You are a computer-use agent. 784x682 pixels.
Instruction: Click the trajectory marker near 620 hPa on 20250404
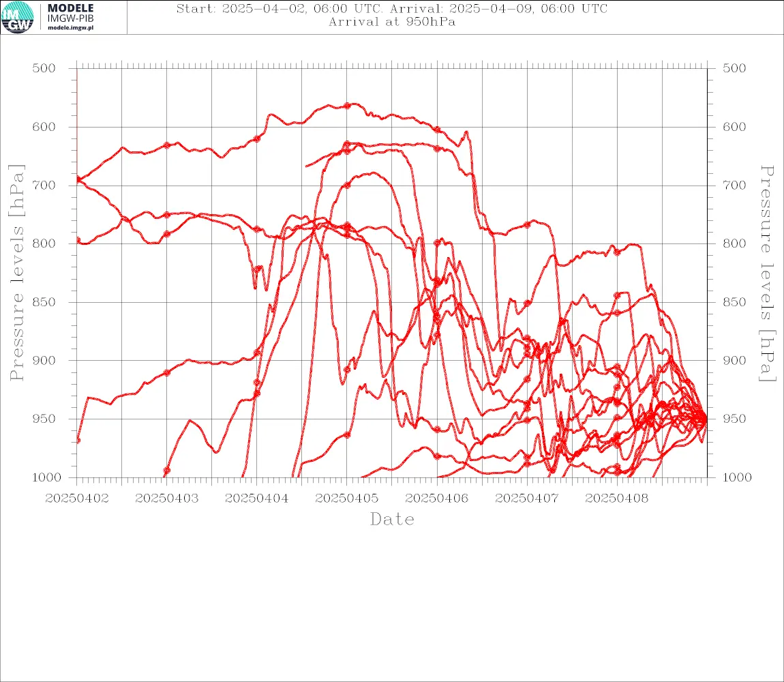pyautogui.click(x=257, y=138)
